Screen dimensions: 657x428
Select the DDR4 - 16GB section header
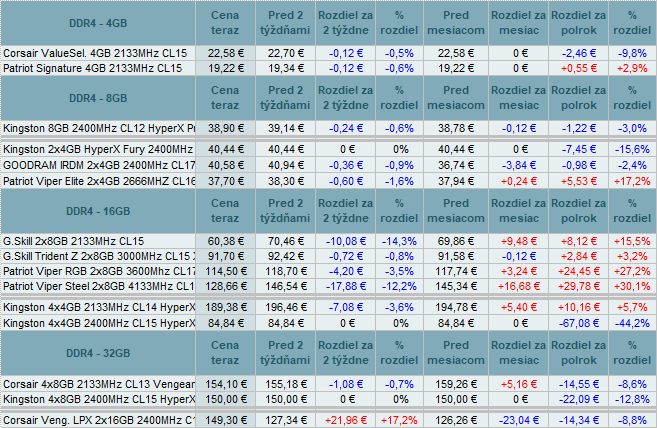(98, 211)
